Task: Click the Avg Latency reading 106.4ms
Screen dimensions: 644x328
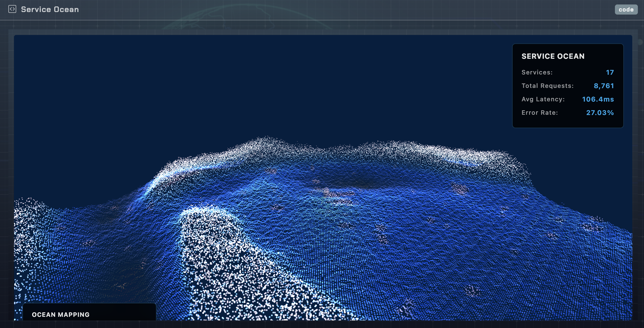Action: [x=598, y=99]
